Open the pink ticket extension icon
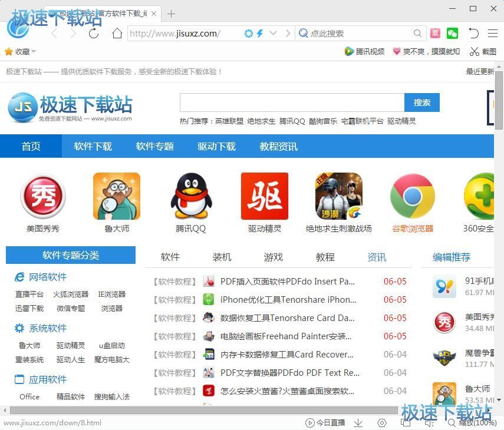The image size is (504, 430). [435, 33]
